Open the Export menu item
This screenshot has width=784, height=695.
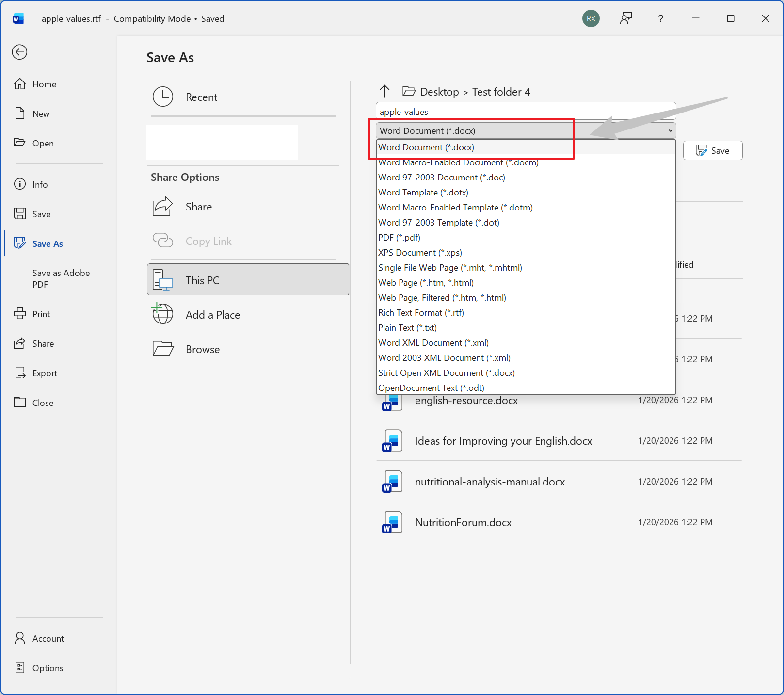click(x=45, y=373)
